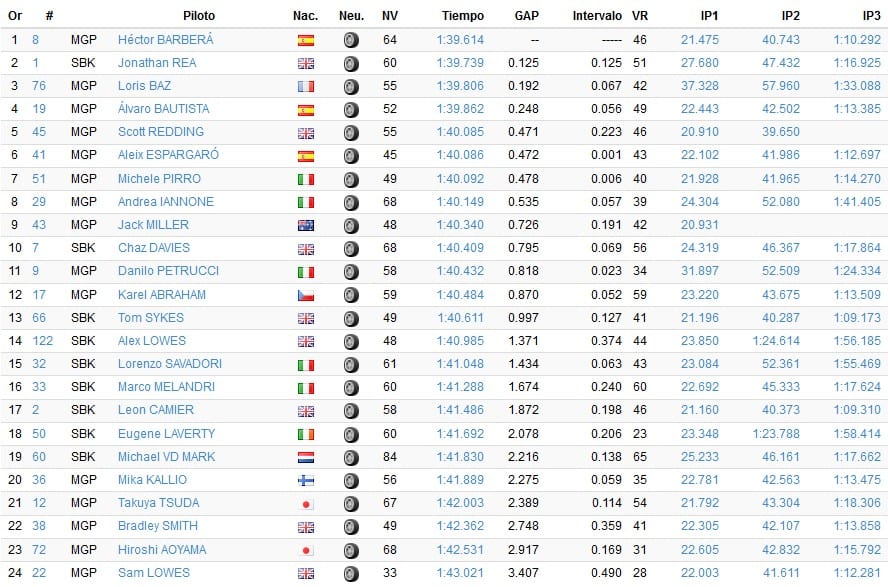888x587 pixels.
Task: Click the Finnish flag for Mika KALLIO
Action: click(306, 481)
